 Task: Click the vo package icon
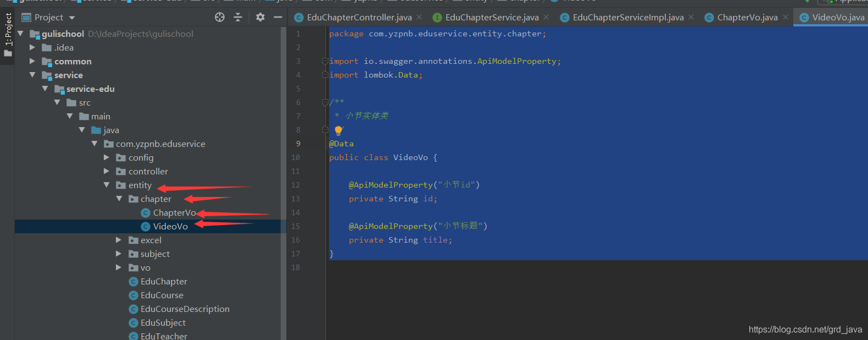point(133,268)
